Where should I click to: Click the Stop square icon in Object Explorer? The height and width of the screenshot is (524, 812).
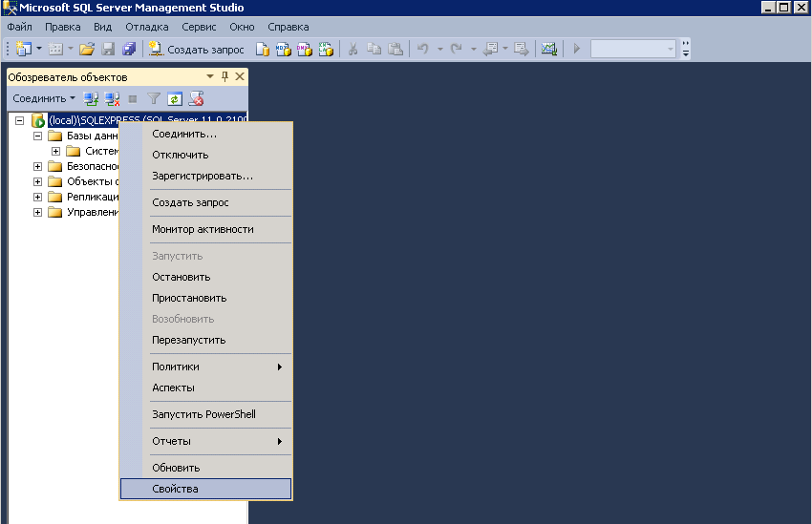[x=133, y=99]
